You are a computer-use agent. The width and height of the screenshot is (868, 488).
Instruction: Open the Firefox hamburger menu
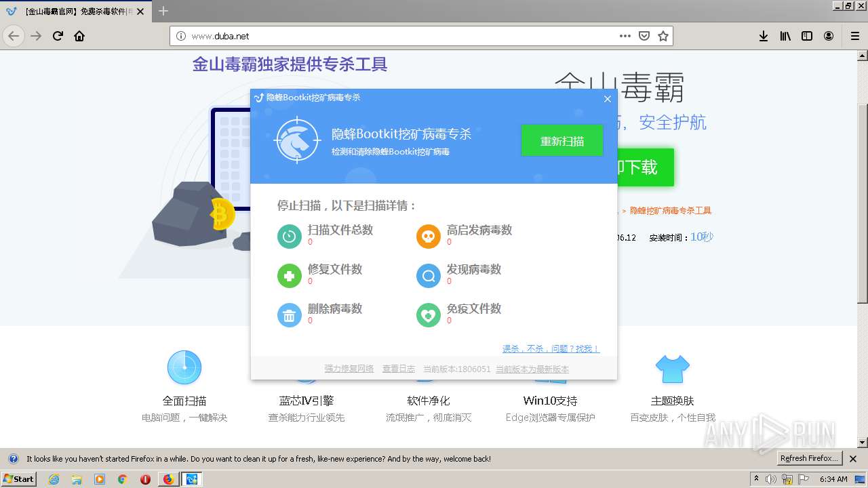point(854,36)
